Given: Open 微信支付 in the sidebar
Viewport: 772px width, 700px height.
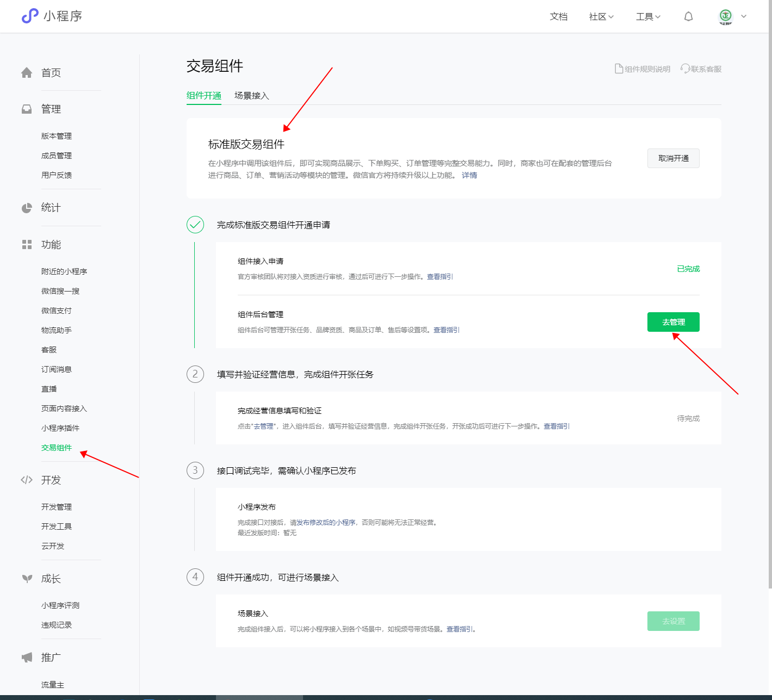Looking at the screenshot, I should (57, 311).
